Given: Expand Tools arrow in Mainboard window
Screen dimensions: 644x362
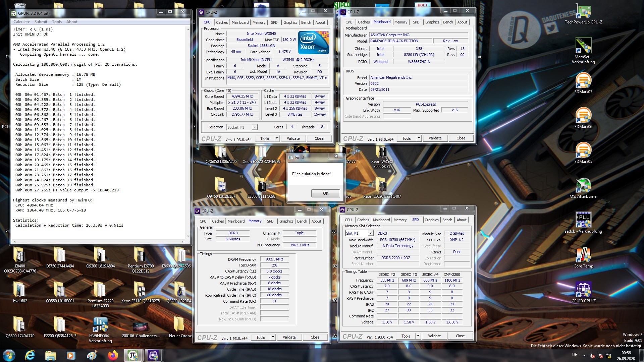Looking at the screenshot, I should [x=419, y=138].
